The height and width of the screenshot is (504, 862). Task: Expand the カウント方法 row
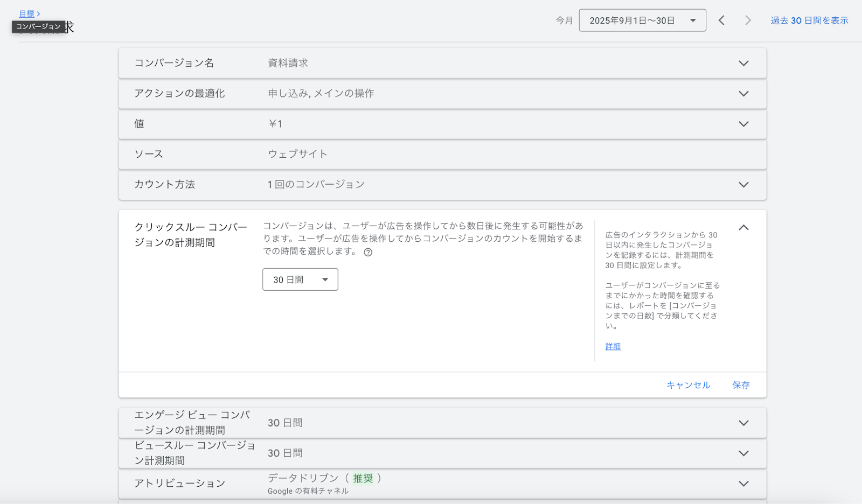click(x=743, y=185)
